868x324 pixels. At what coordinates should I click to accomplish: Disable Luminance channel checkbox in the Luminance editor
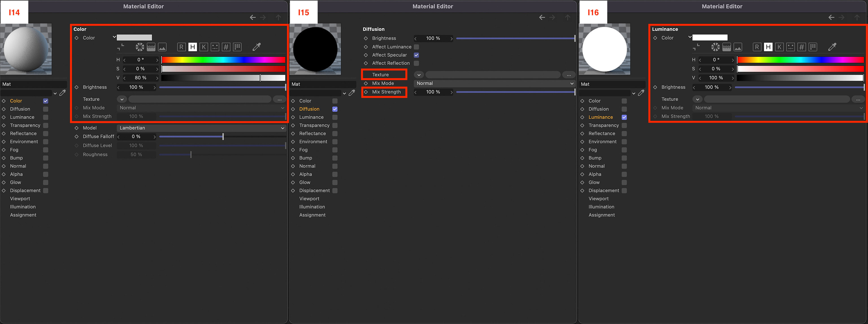[624, 117]
